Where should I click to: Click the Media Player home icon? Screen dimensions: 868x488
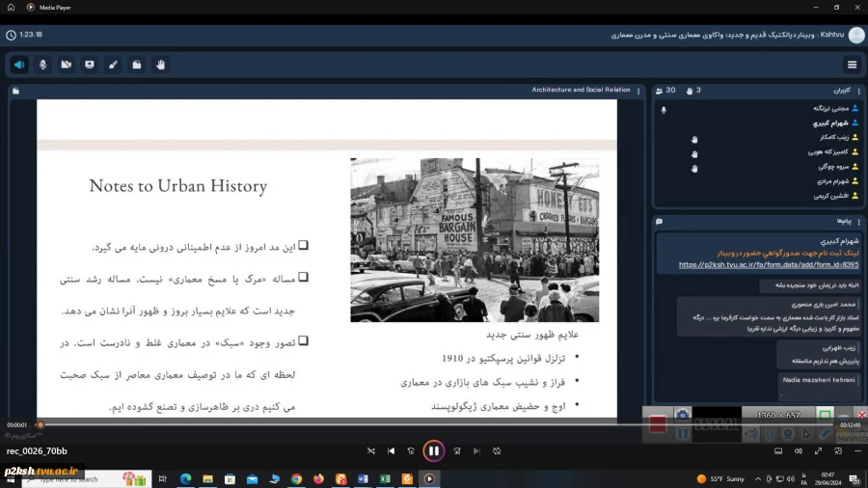click(x=11, y=7)
